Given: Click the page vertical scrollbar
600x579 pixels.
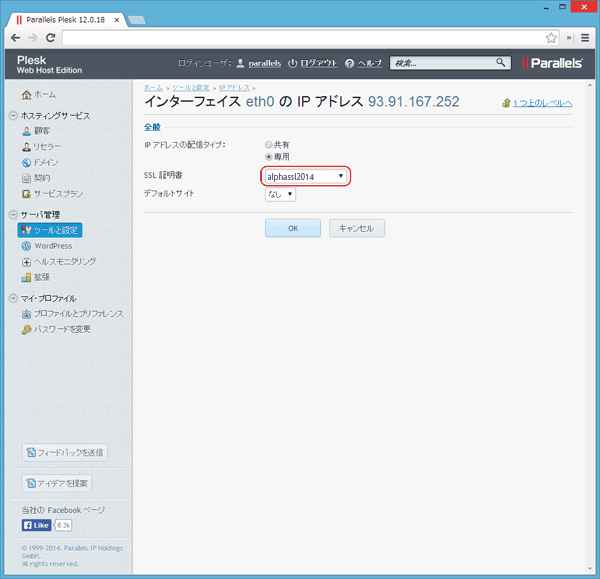Looking at the screenshot, I should (x=590, y=327).
